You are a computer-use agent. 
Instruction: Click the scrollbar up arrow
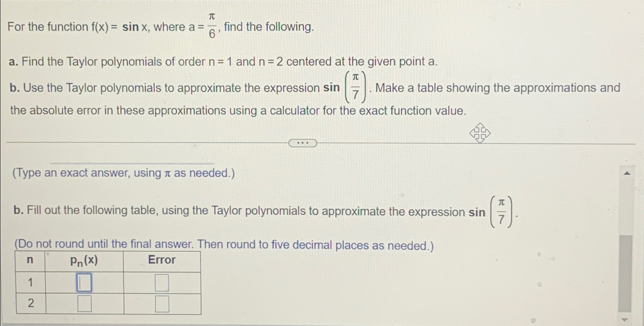628,173
